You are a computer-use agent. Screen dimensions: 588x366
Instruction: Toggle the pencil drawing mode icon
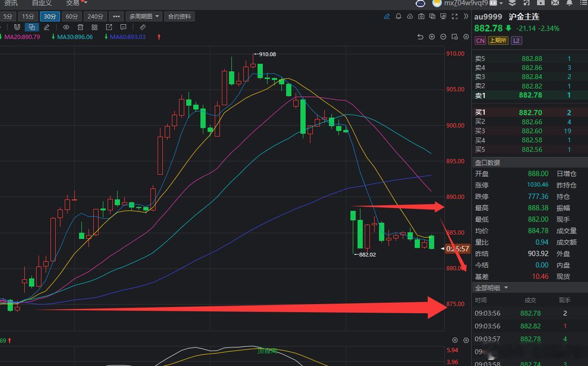point(387,16)
